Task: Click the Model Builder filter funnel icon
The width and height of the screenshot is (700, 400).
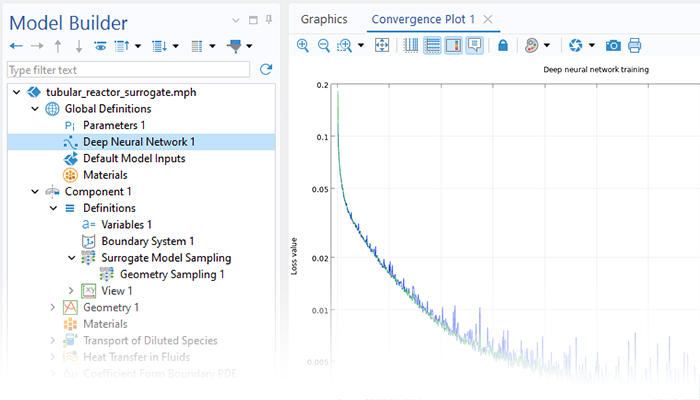Action: [x=235, y=46]
